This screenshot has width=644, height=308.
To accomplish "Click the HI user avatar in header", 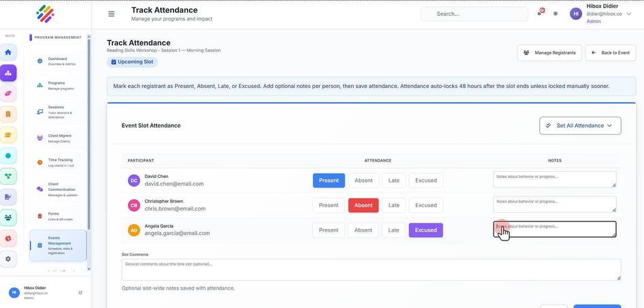I will (576, 14).
